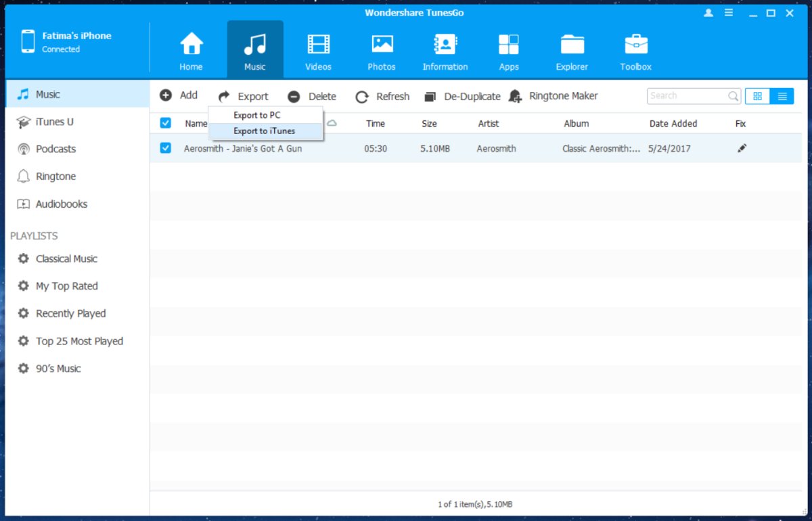Choose Export to PC
The image size is (812, 521).
(265, 115)
